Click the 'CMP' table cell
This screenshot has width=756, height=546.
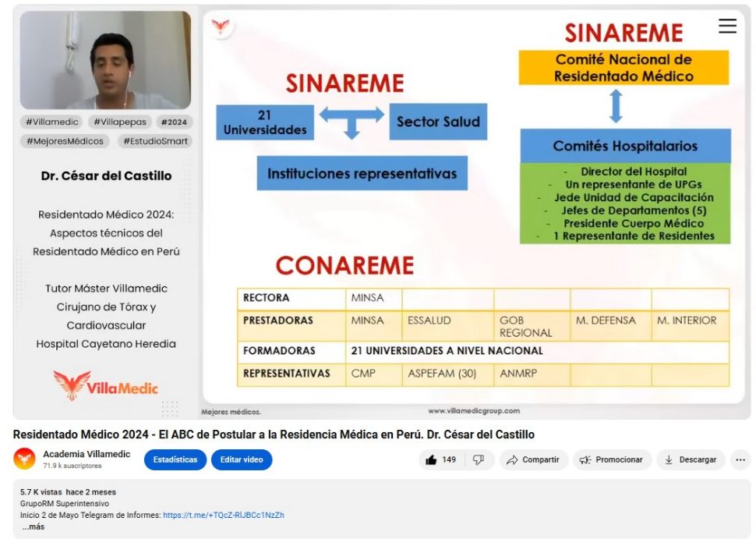coord(373,374)
